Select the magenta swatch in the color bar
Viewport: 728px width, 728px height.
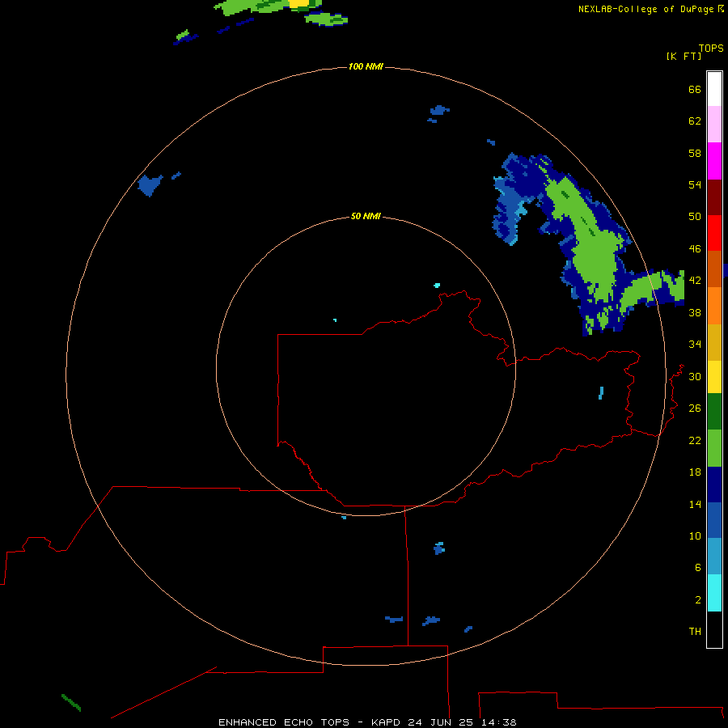coord(714,161)
